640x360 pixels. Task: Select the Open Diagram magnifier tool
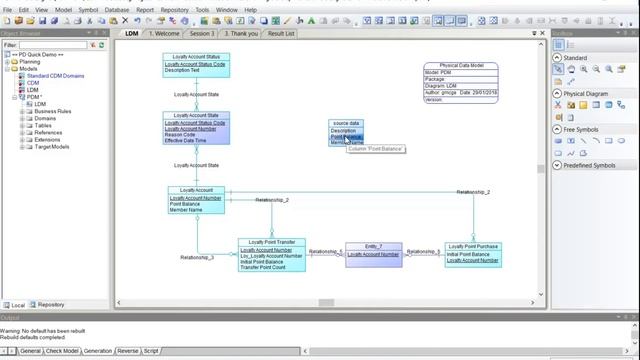pos(609,69)
